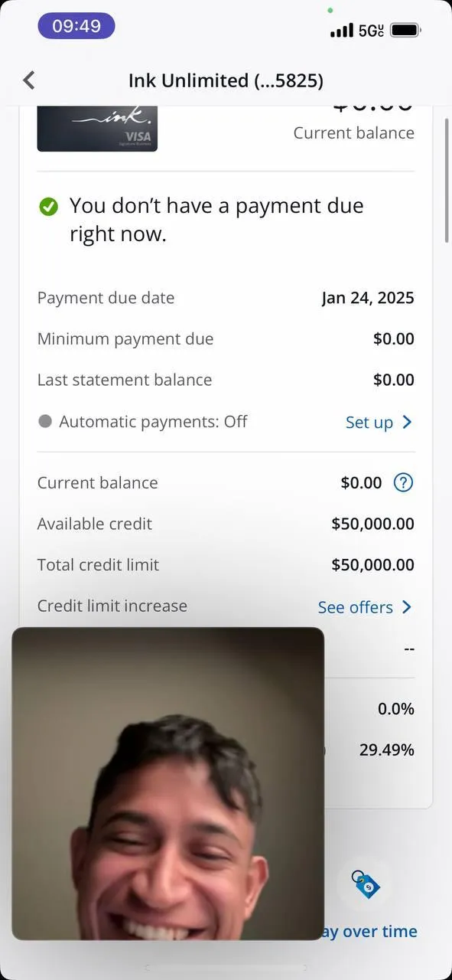Image resolution: width=452 pixels, height=980 pixels.
Task: Tap the gray automatic payments status dot
Action: [x=45, y=421]
